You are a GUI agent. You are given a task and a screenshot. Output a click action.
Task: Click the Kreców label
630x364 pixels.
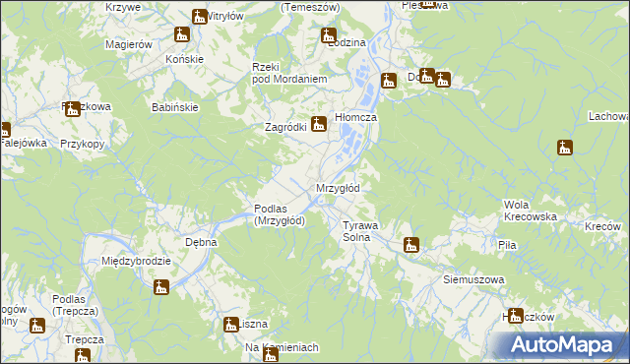click(x=602, y=226)
